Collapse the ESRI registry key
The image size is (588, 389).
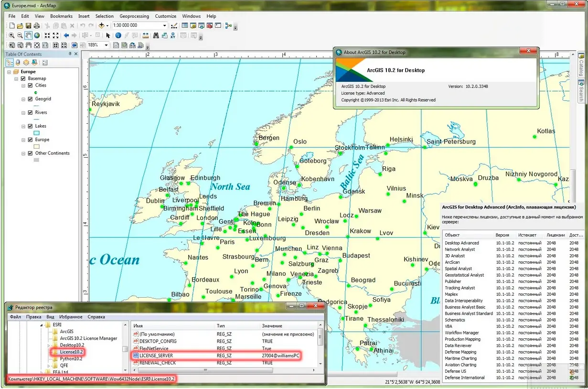(x=41, y=325)
